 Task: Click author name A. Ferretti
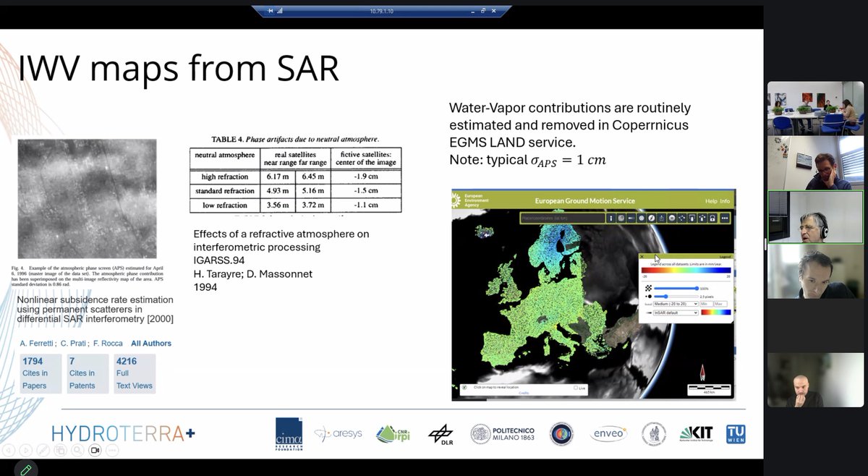click(38, 343)
